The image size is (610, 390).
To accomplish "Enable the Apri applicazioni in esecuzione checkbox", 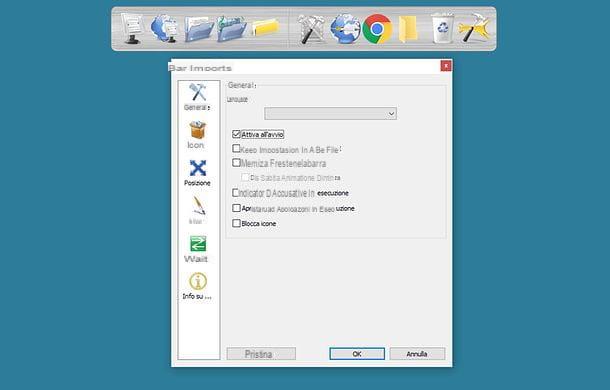I will pyautogui.click(x=236, y=208).
